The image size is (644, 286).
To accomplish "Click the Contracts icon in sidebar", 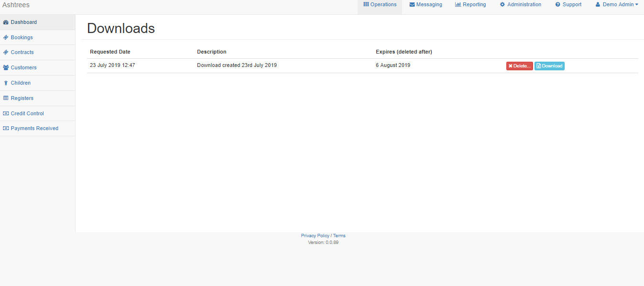I will tap(6, 53).
